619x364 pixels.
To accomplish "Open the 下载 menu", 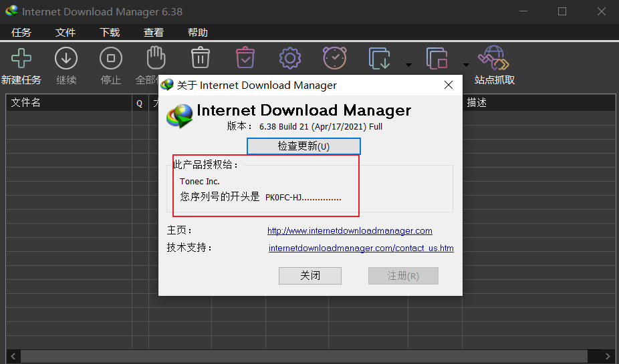I will tap(110, 33).
